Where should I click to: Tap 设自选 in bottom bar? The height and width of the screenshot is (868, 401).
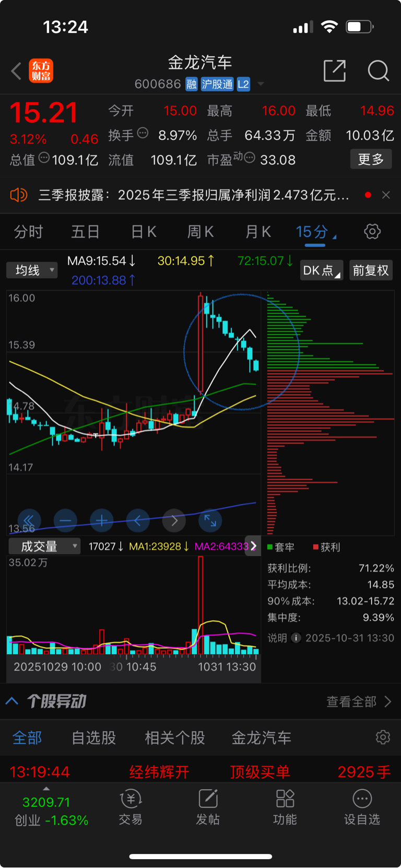[x=362, y=807]
